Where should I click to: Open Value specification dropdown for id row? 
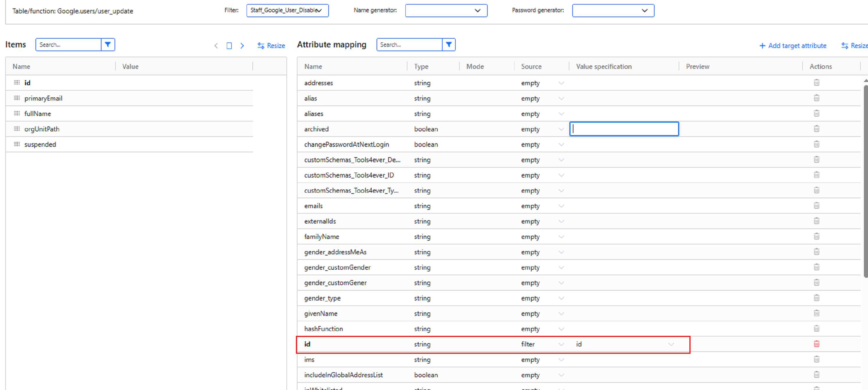[x=671, y=344]
